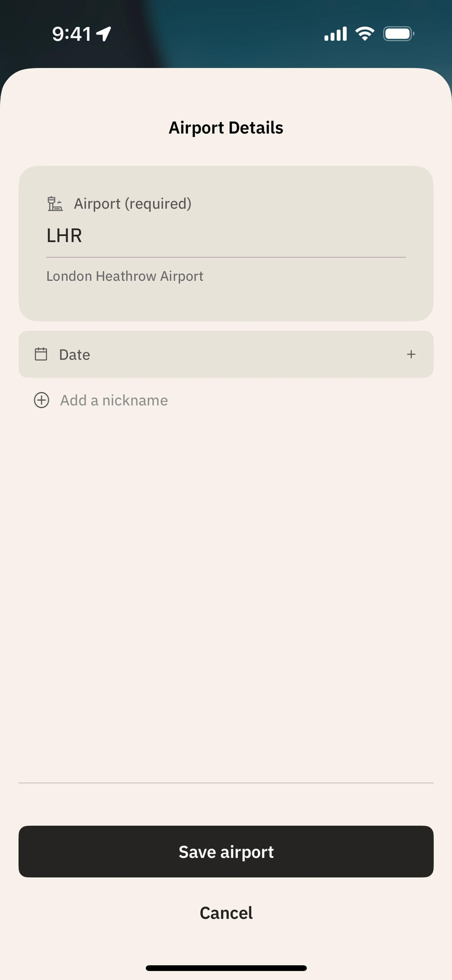Viewport: 452px width, 980px height.
Task: Open the Date row label
Action: tap(75, 355)
